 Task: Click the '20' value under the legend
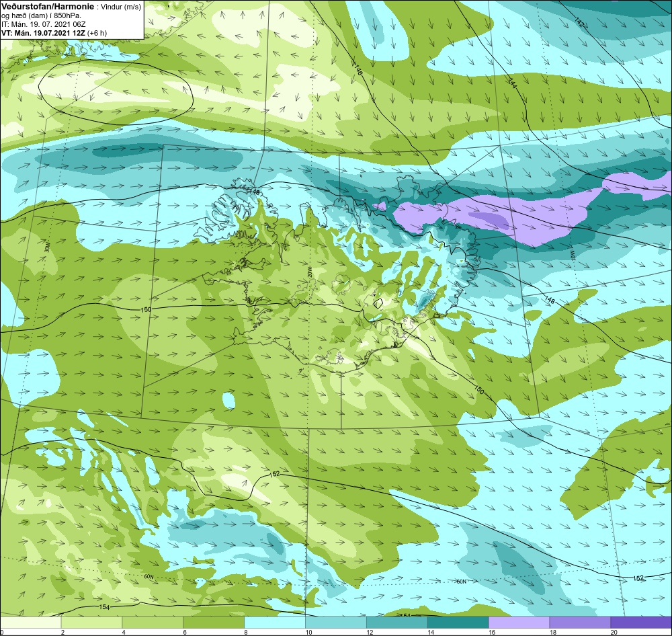point(614,632)
